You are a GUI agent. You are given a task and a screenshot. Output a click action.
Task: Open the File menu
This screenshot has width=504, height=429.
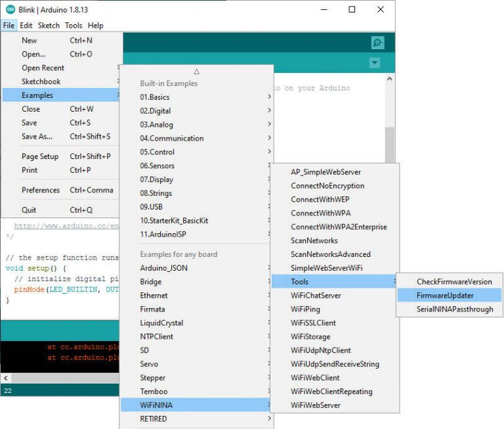(9, 26)
